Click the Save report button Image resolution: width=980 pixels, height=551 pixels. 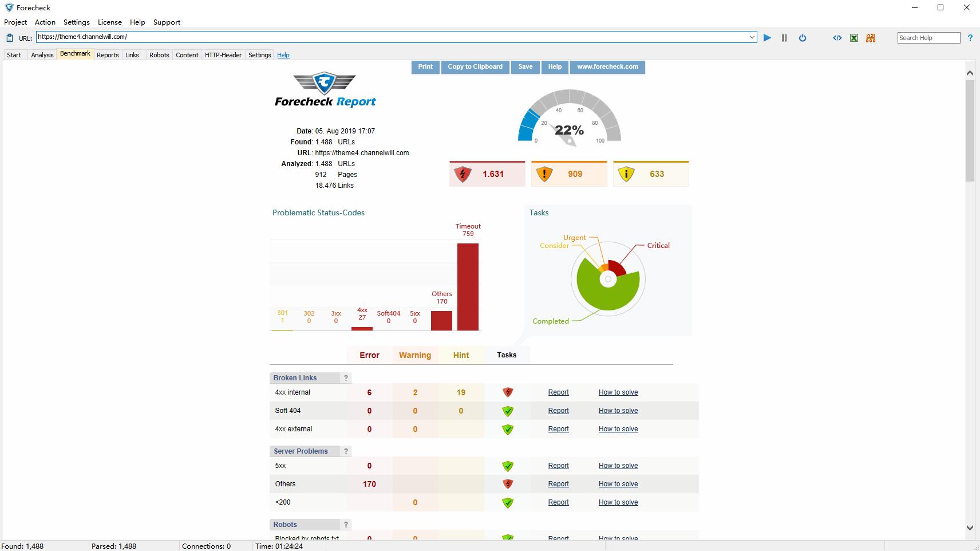(525, 67)
